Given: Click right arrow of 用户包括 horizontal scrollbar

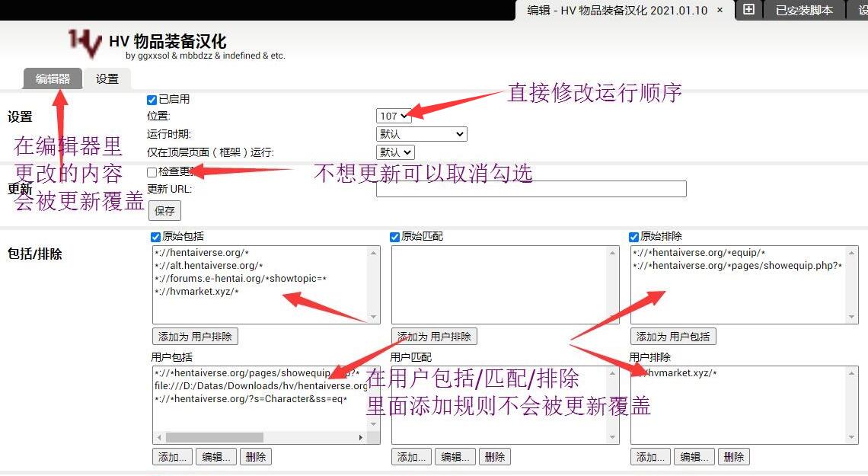Looking at the screenshot, I should pos(360,437).
